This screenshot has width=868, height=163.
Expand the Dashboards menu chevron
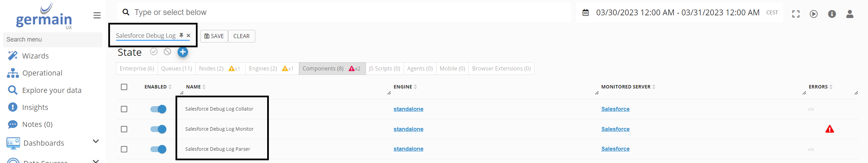(96, 141)
